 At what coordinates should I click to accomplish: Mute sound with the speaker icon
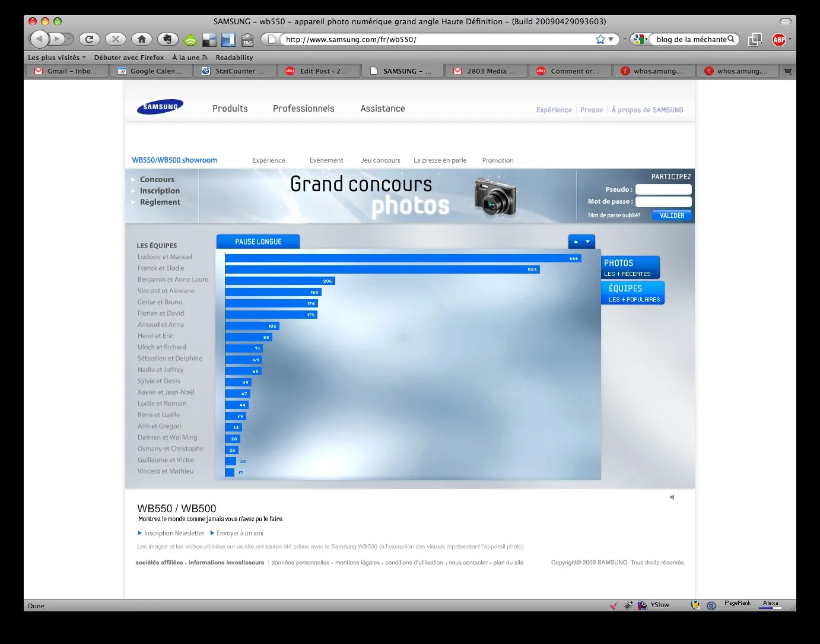[672, 497]
